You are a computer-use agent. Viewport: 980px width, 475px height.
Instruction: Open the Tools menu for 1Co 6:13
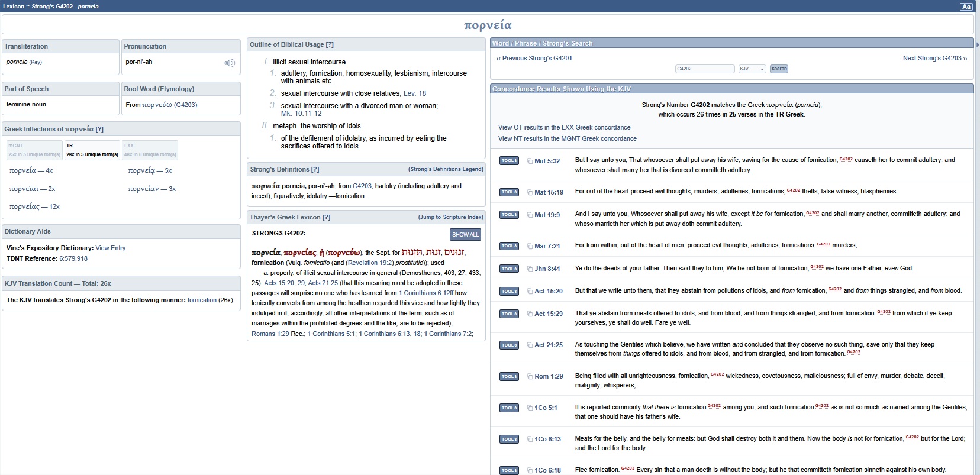pyautogui.click(x=509, y=439)
